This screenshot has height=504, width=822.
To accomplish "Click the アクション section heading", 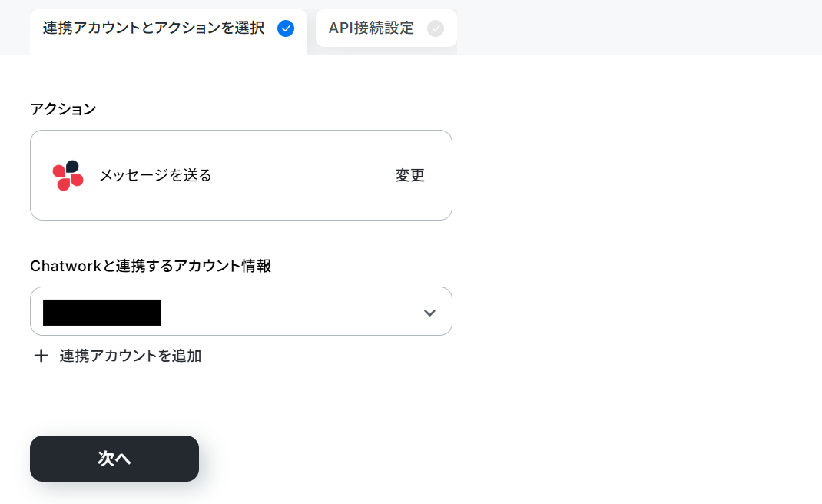I will click(x=63, y=109).
